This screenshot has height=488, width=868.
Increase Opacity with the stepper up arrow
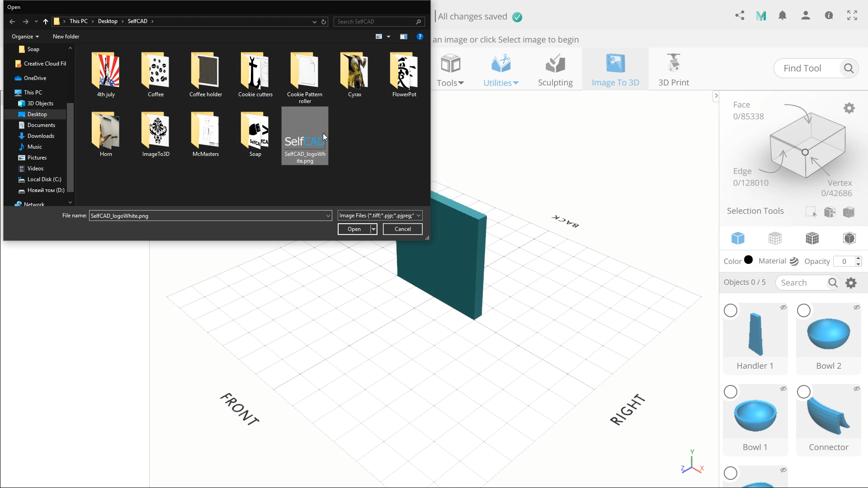(858, 258)
